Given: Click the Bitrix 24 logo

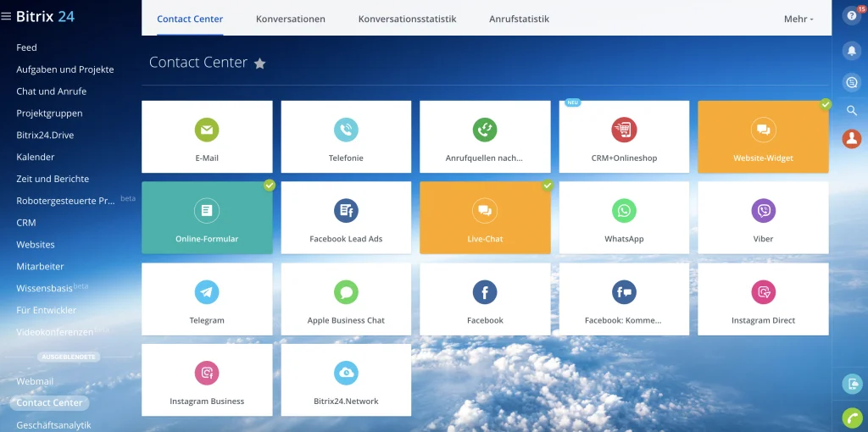Looking at the screenshot, I should tap(45, 17).
